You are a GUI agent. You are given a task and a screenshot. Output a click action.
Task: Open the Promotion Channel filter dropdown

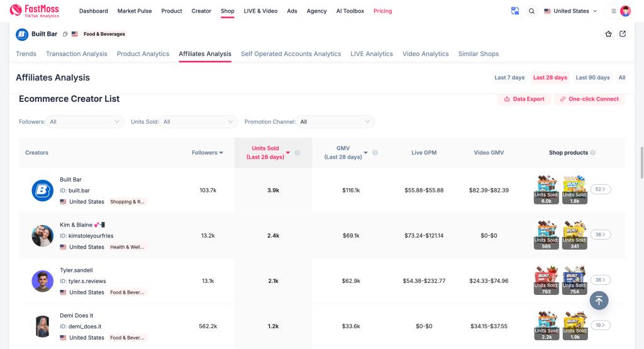pos(335,121)
